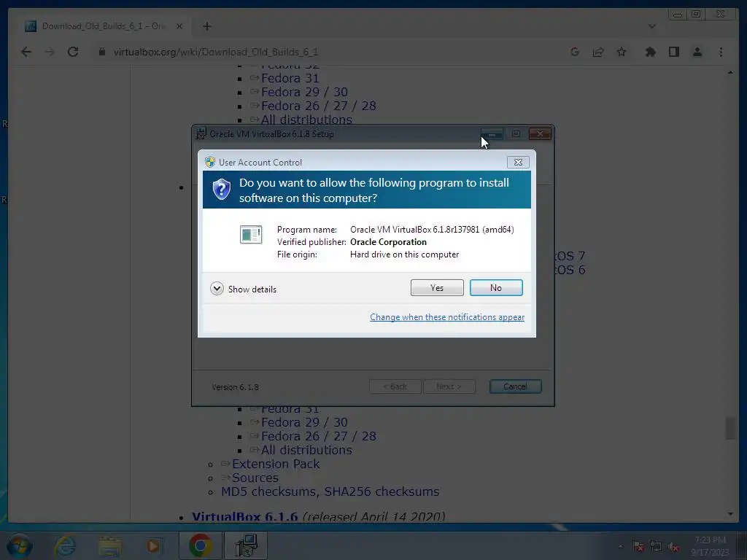Open Chrome tab search dropdown arrow
747x560 pixels.
(651, 26)
